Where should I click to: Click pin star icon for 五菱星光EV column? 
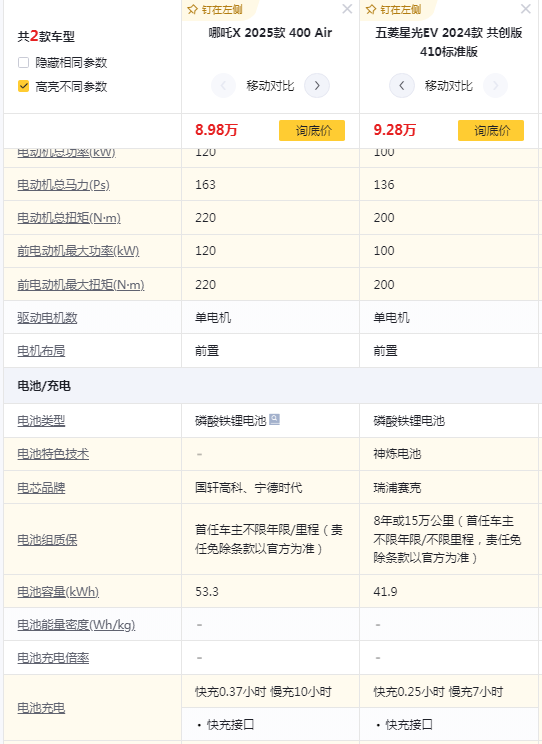(x=371, y=9)
